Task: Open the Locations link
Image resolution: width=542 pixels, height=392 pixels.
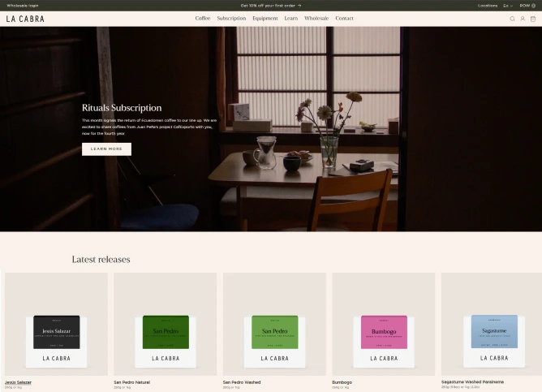Action: [x=488, y=6]
